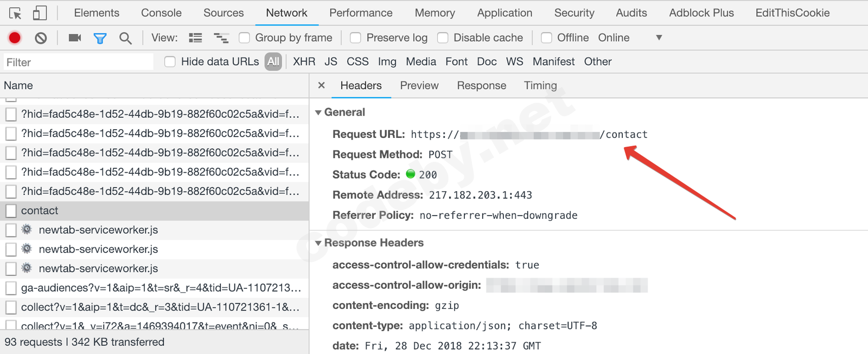Enable the Preserve log checkbox
The height and width of the screenshot is (354, 868).
pyautogui.click(x=355, y=38)
